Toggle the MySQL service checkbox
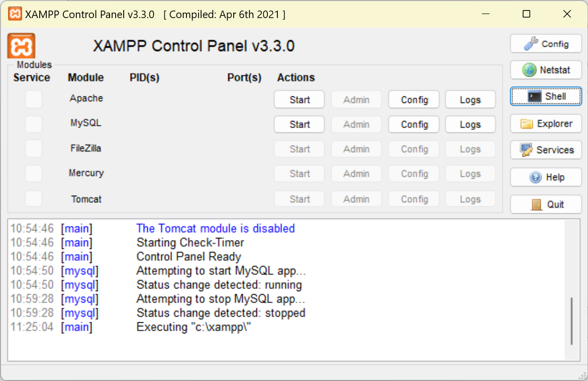 34,124
